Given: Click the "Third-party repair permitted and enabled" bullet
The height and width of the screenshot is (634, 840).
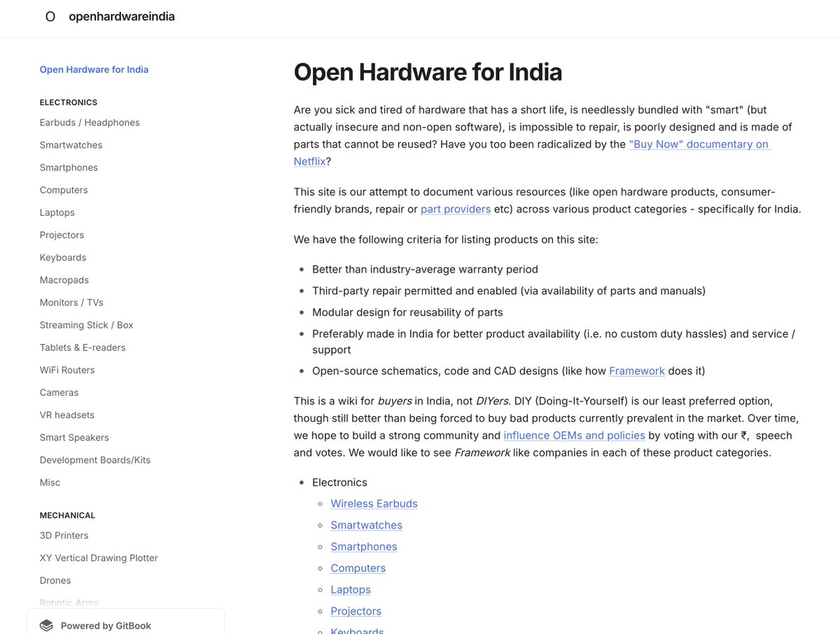Looking at the screenshot, I should click(x=509, y=290).
